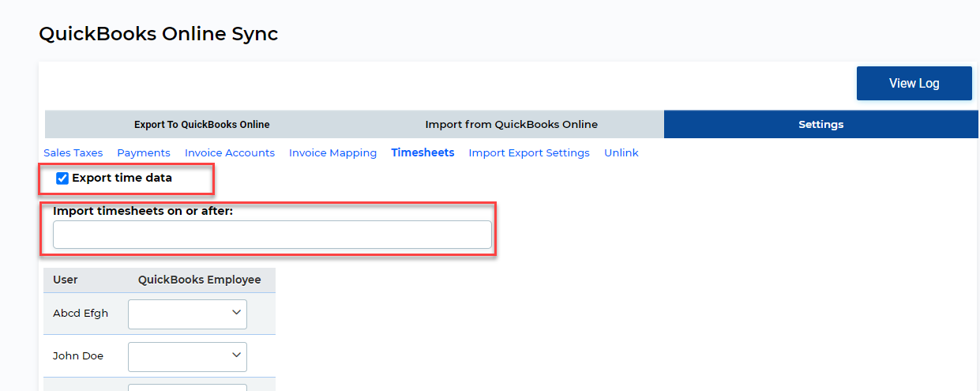Screen dimensions: 980x391
Task: Click the QuickBooks Employee column header
Action: tap(200, 280)
